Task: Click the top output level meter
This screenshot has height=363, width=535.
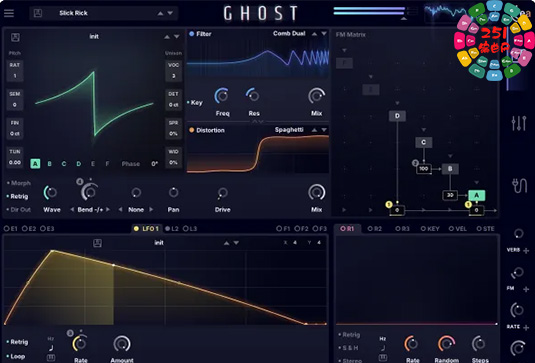Action: 369,9
